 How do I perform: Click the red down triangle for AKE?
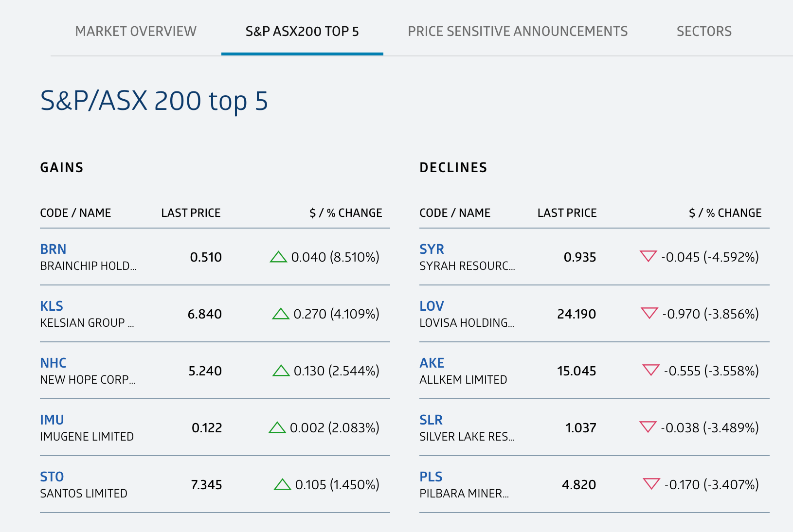coord(651,370)
